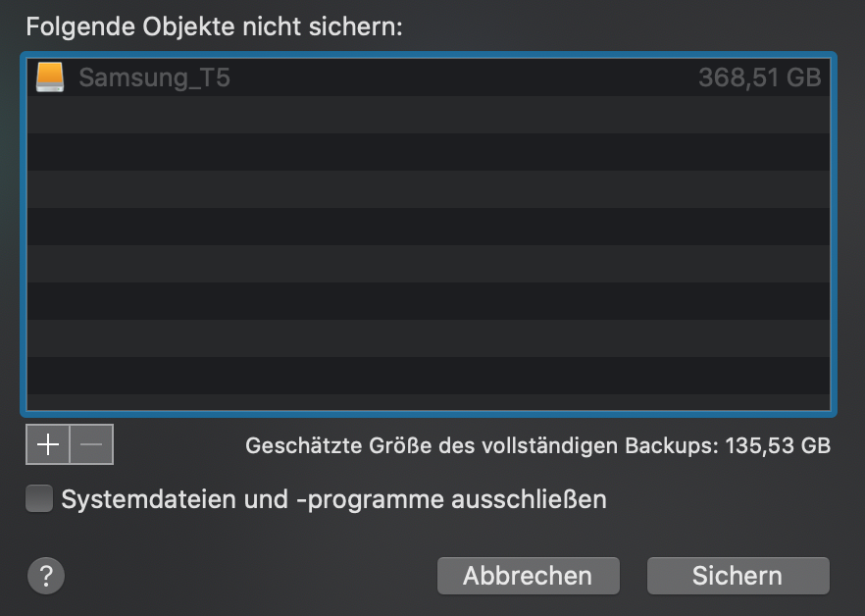This screenshot has width=865, height=616.
Task: Click the 368,51 GB size value
Action: (x=759, y=77)
